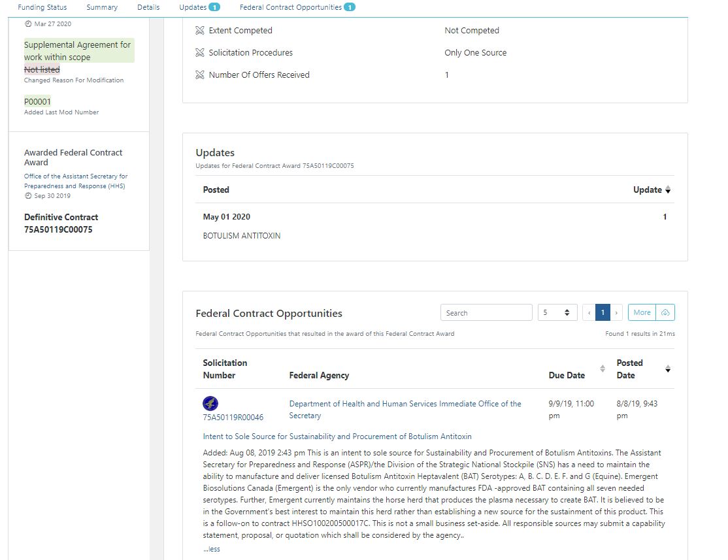Open the results-per-page selector showing 5

557,312
